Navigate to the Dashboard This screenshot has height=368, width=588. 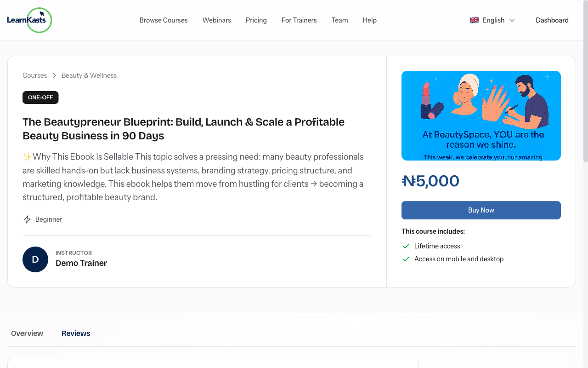(552, 20)
